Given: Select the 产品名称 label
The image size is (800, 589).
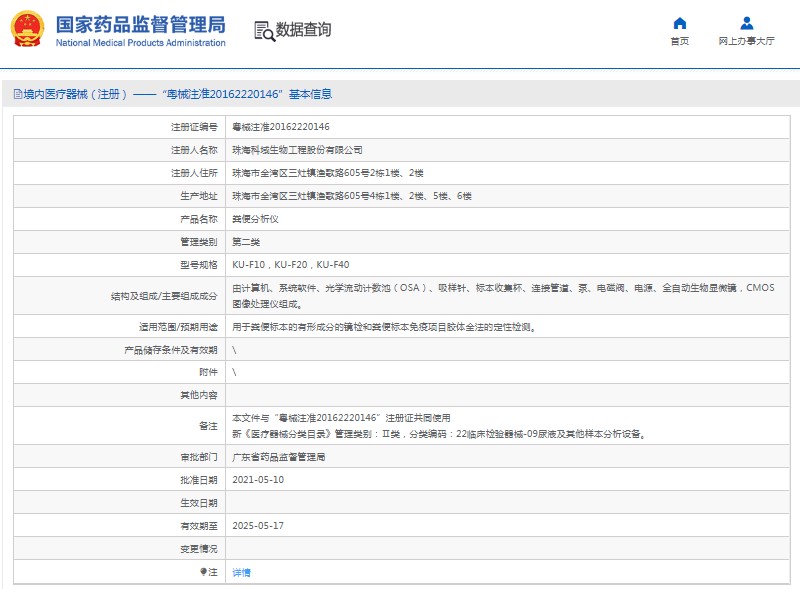Looking at the screenshot, I should (x=198, y=219).
